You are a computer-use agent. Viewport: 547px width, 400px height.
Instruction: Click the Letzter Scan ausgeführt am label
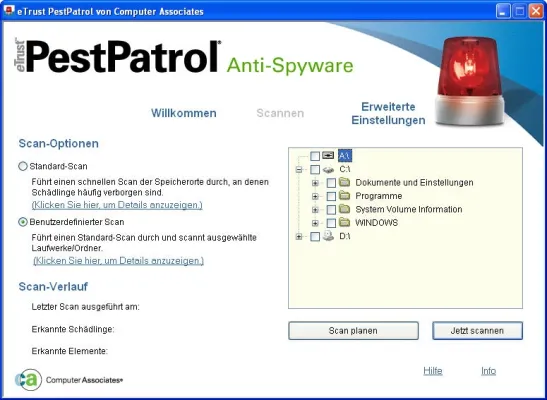tap(85, 307)
